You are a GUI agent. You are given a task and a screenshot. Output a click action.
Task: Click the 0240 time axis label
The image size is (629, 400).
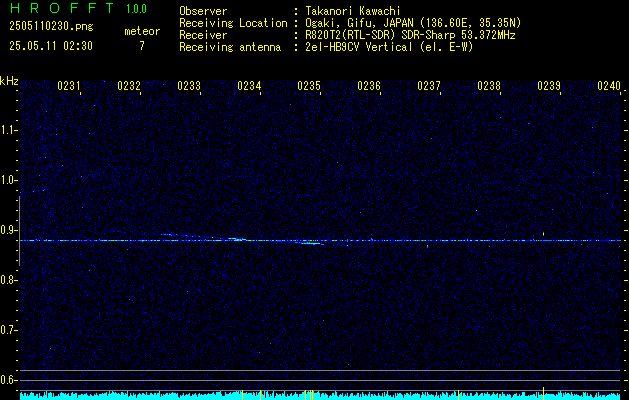point(609,86)
